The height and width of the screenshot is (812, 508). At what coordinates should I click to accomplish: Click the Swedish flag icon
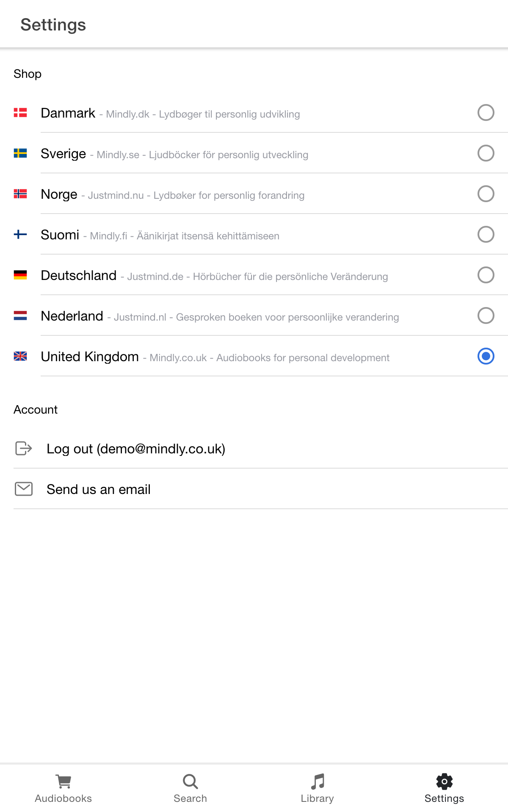(20, 153)
